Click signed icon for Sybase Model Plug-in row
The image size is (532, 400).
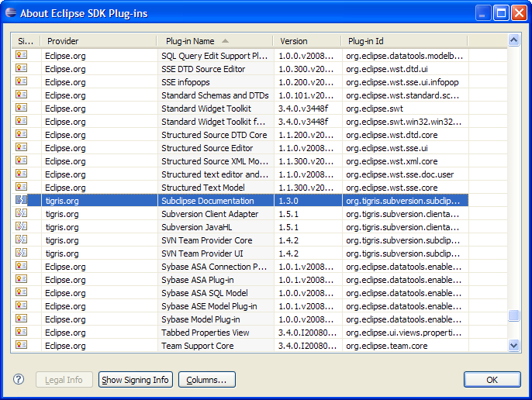click(x=22, y=319)
